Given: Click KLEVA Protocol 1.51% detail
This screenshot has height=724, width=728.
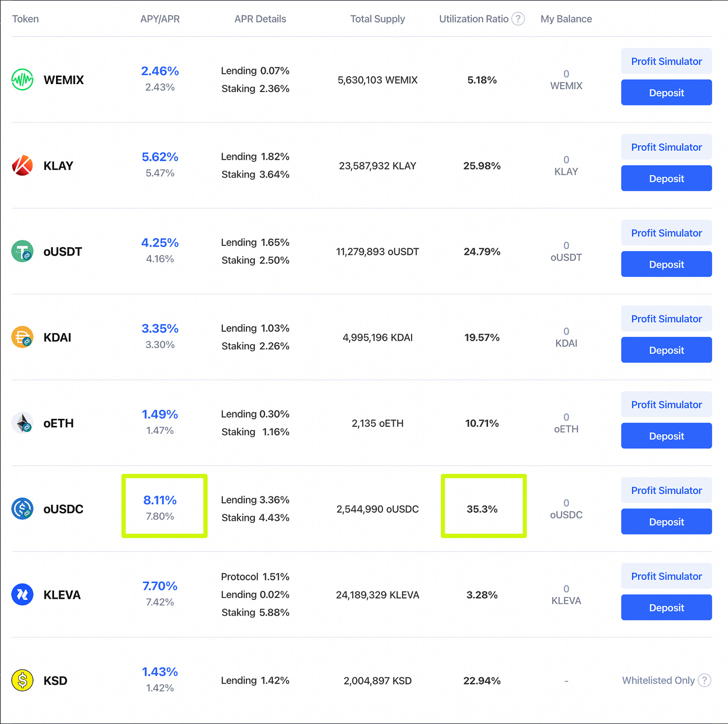Looking at the screenshot, I should pyautogui.click(x=255, y=577).
